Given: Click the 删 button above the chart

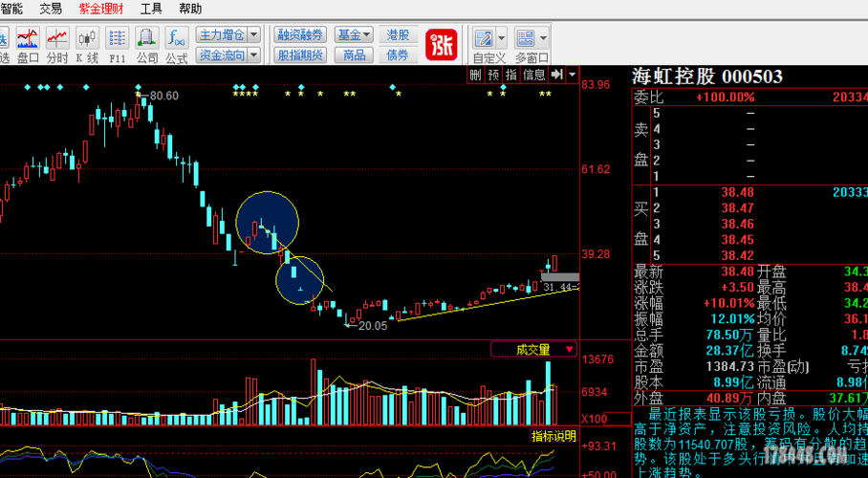Looking at the screenshot, I should (475, 75).
